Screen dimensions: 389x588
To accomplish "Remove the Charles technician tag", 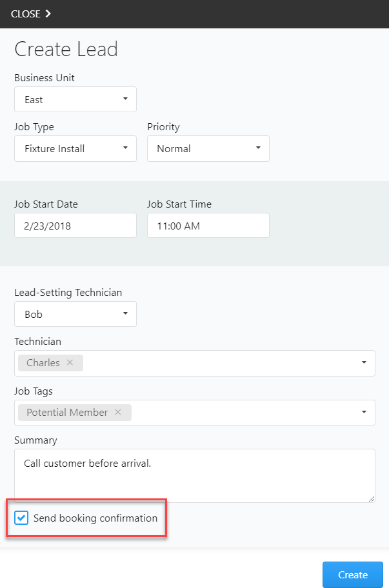I will tap(70, 363).
